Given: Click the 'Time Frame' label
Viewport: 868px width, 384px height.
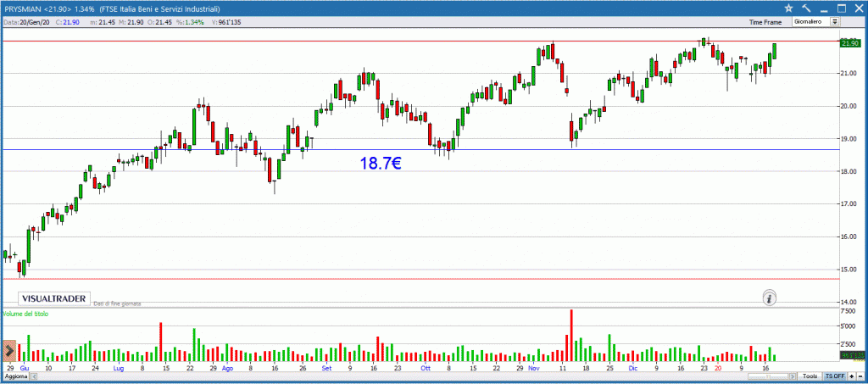Looking at the screenshot, I should click(x=765, y=22).
